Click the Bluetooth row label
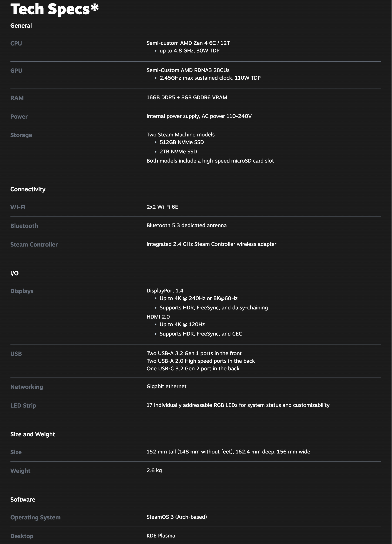This screenshot has width=392, height=544. click(x=24, y=226)
